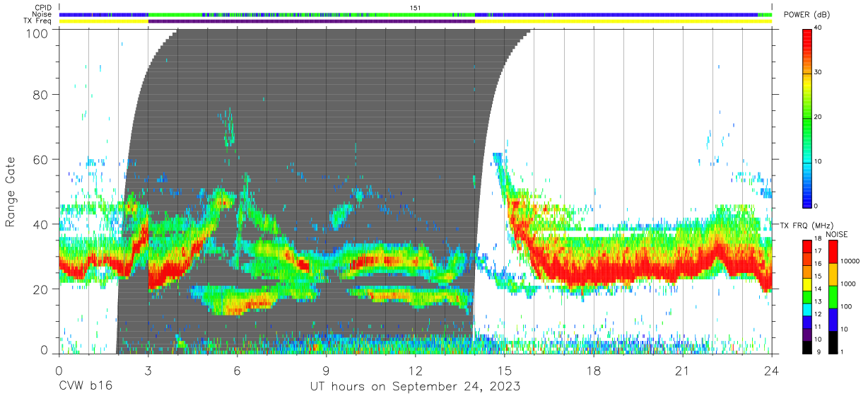Click the power colorbar

807,117
